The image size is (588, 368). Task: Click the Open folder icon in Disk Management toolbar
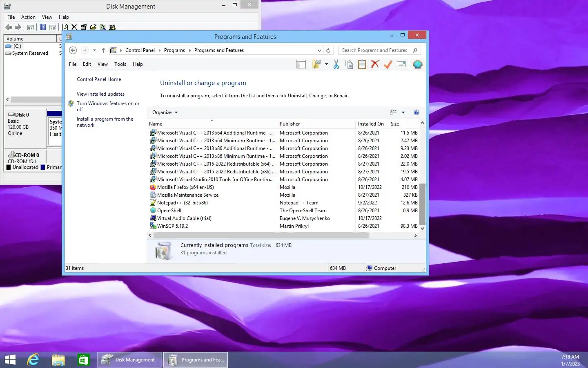(x=93, y=27)
